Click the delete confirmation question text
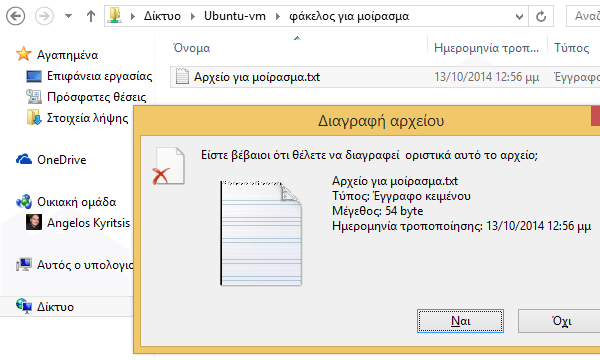 coord(369,155)
